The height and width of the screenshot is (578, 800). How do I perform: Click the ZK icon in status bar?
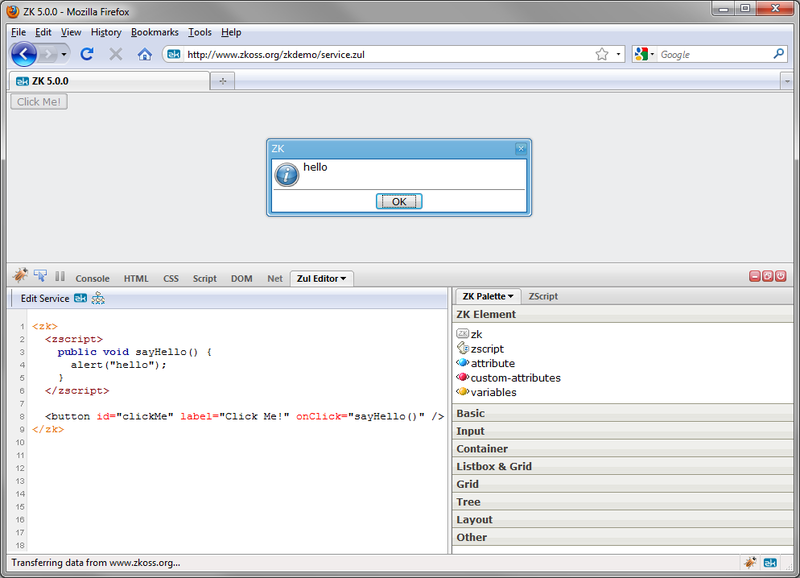tap(770, 563)
